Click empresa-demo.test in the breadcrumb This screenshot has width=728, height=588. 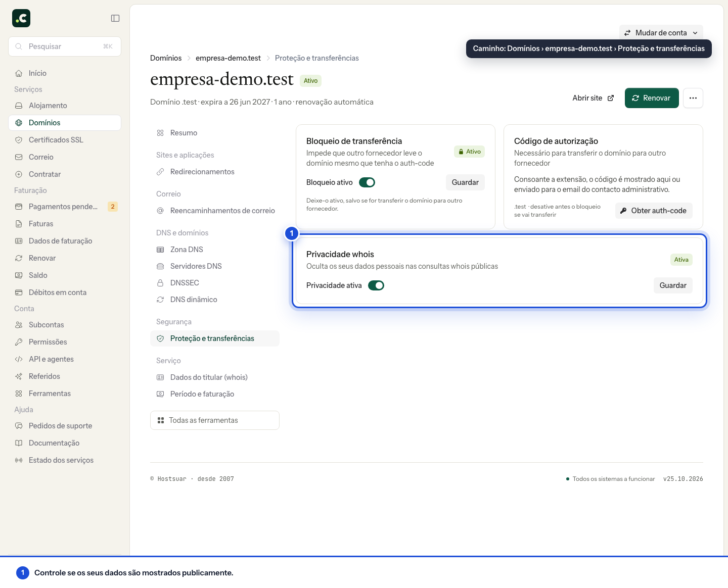(228, 58)
